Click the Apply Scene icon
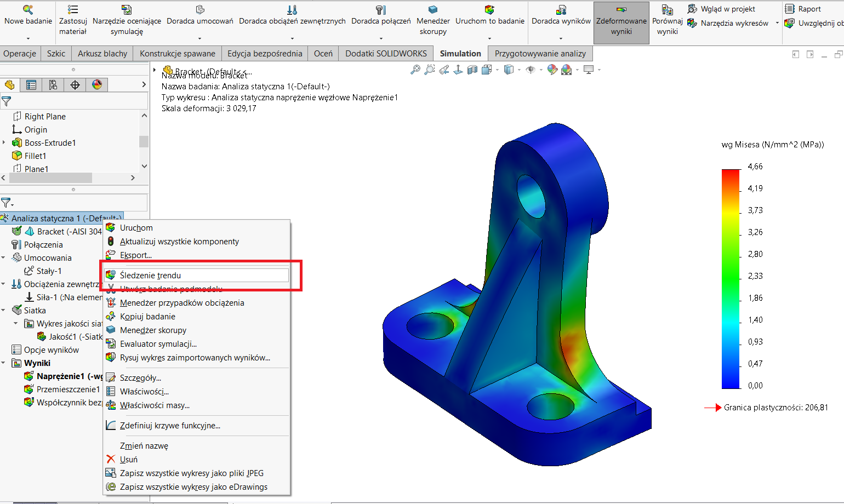Image resolution: width=844 pixels, height=504 pixels. point(567,70)
